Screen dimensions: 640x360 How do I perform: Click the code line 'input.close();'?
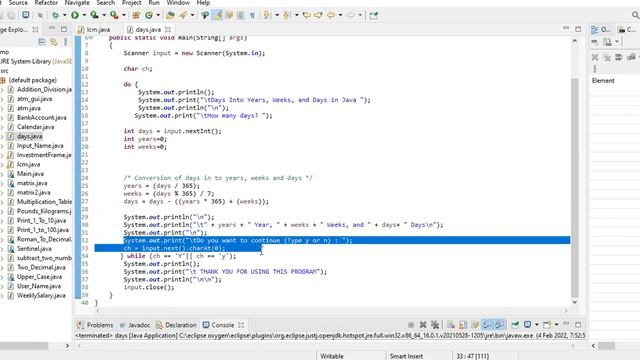pos(149,287)
